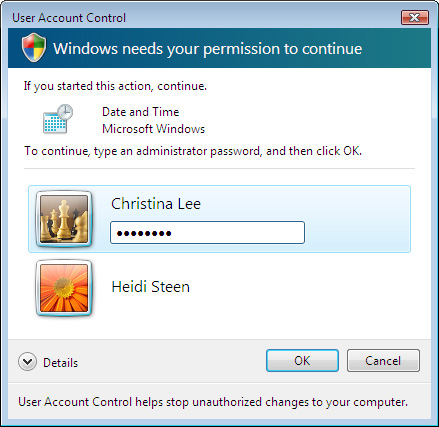
Task: Choose the Heidi Steen account name
Action: tap(150, 287)
